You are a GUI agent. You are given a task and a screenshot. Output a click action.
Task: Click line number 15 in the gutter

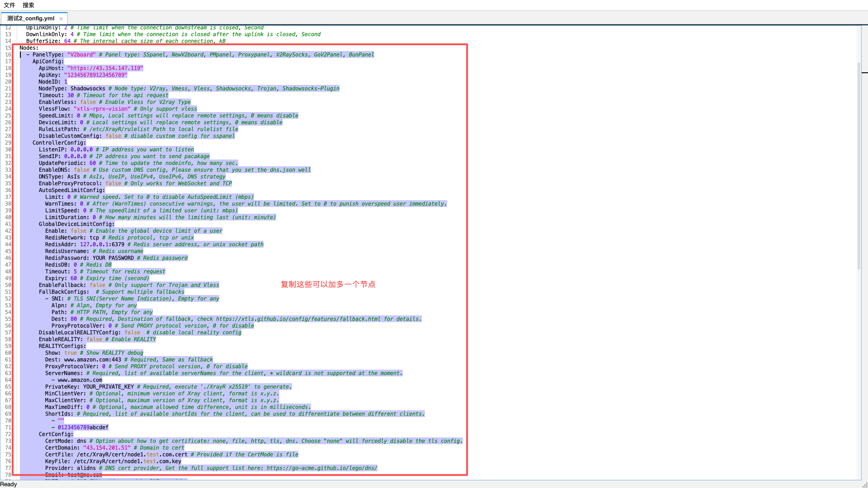click(8, 48)
